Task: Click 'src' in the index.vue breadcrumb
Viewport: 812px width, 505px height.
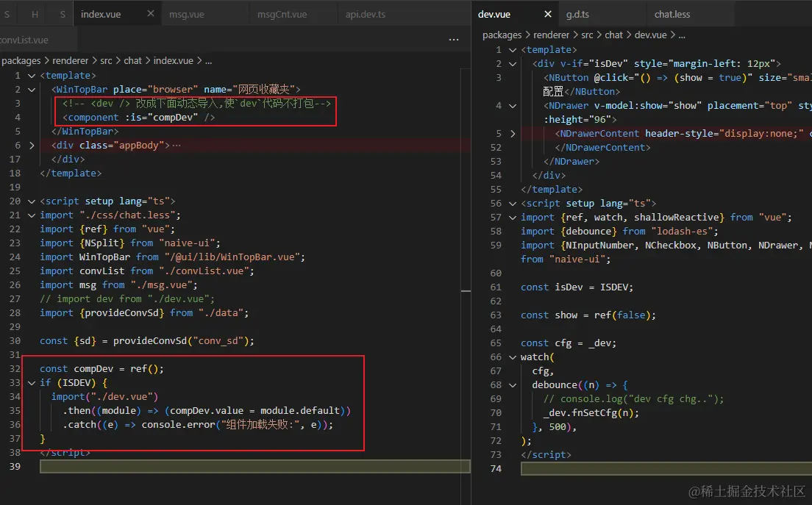Action: 106,60
